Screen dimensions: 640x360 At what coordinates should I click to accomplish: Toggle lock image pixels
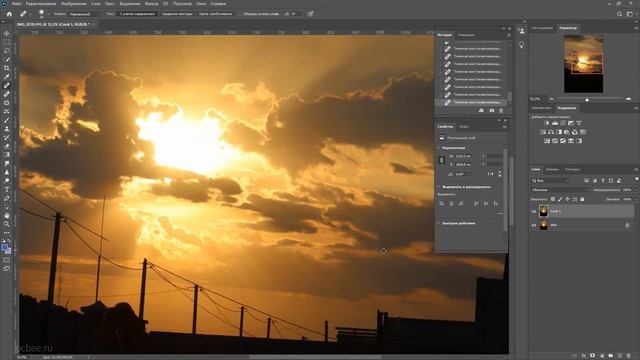click(560, 199)
